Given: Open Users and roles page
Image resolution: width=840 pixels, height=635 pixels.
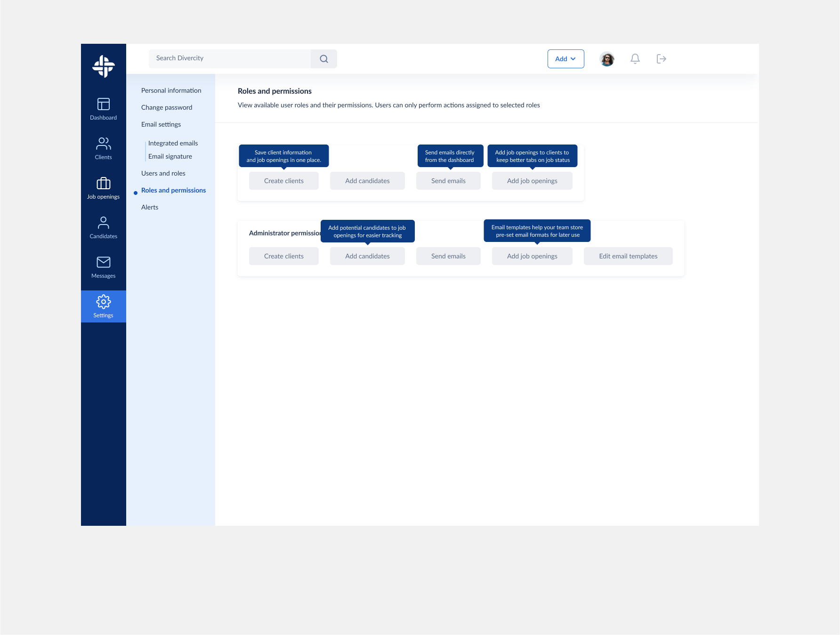Looking at the screenshot, I should point(163,173).
